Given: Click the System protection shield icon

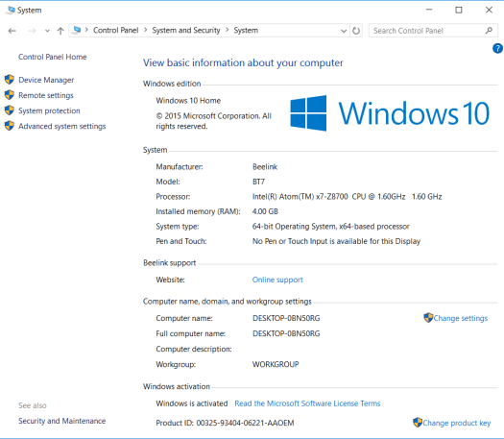Looking at the screenshot, I should coord(10,110).
